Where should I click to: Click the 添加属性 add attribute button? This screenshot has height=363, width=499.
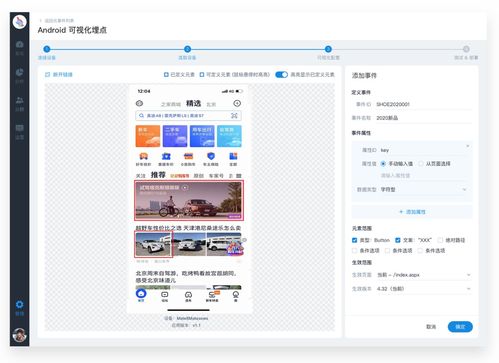(x=412, y=212)
